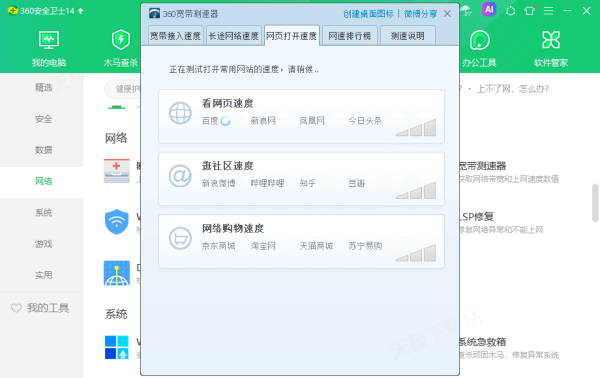
Task: Click the globe icon of 看网页速度
Action: [180, 113]
